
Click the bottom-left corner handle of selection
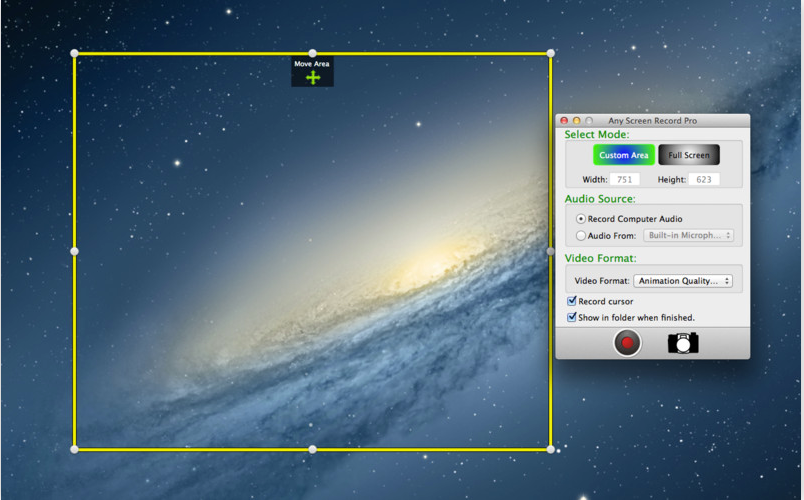click(x=74, y=450)
